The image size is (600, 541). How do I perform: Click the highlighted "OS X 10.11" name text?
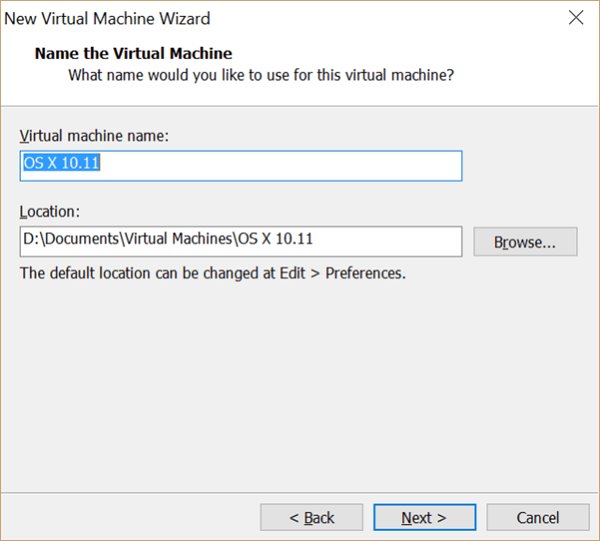[x=60, y=165]
